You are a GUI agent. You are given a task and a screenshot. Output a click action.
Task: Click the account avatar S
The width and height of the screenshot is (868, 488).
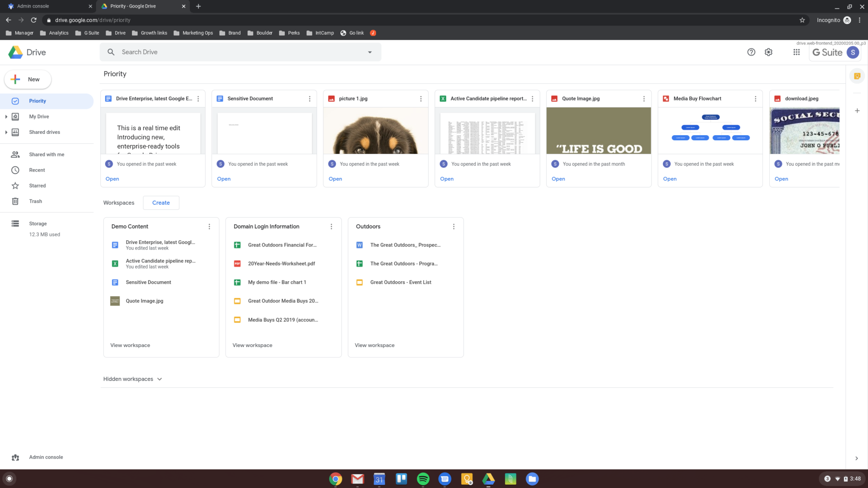point(853,52)
